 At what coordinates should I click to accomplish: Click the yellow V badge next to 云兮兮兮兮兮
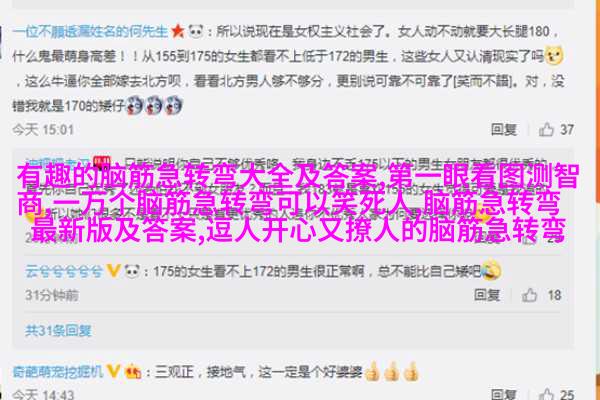[x=114, y=271]
